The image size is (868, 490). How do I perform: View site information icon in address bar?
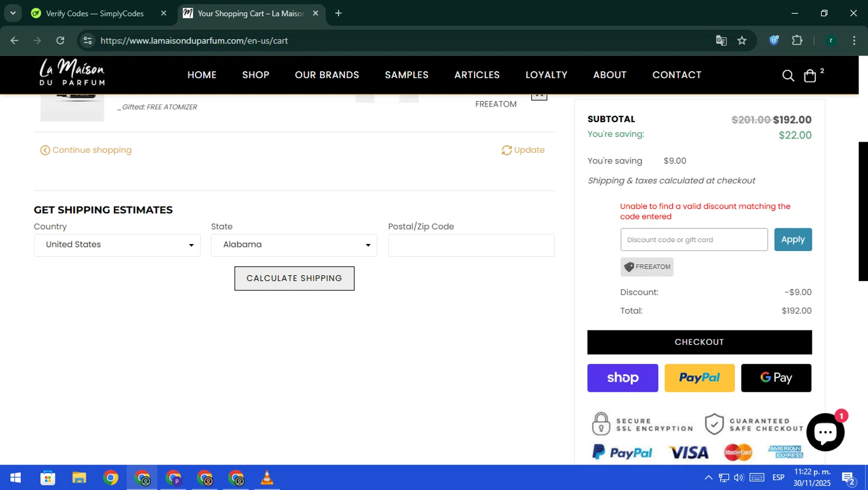(x=88, y=40)
